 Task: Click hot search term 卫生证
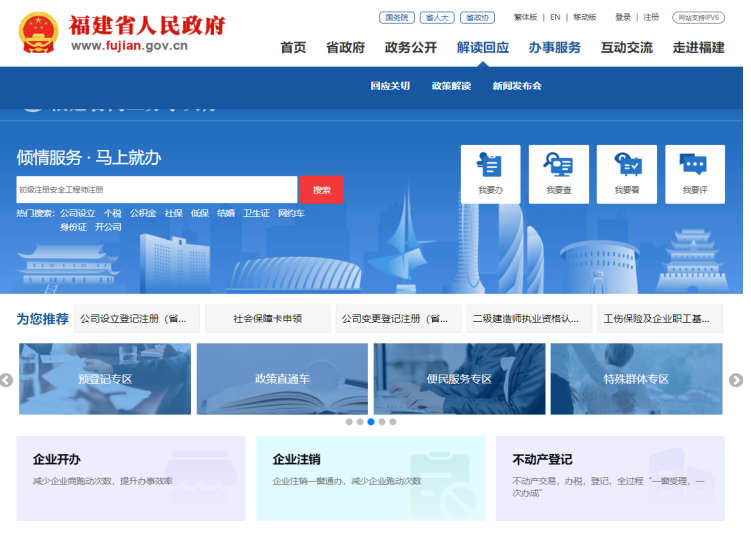tap(256, 213)
